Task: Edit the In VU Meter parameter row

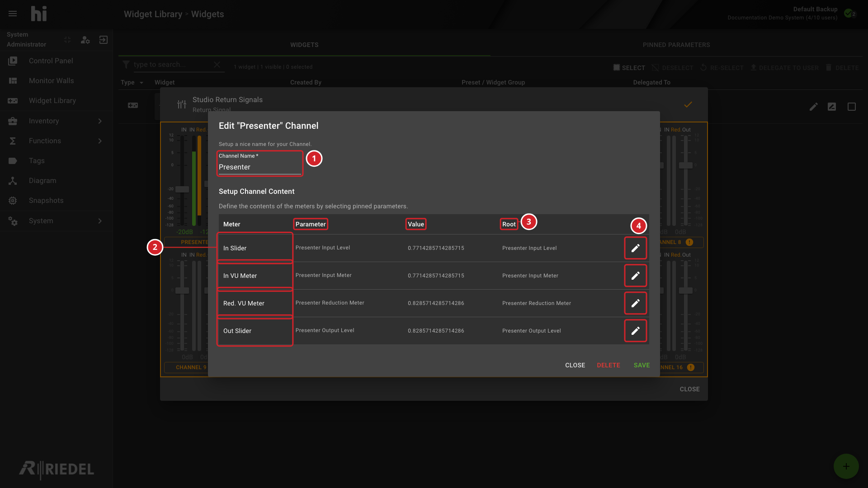Action: (x=635, y=276)
